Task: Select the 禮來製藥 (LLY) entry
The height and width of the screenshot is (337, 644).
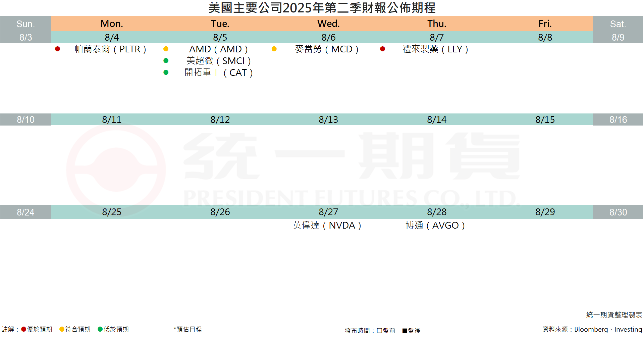Action: [x=435, y=49]
